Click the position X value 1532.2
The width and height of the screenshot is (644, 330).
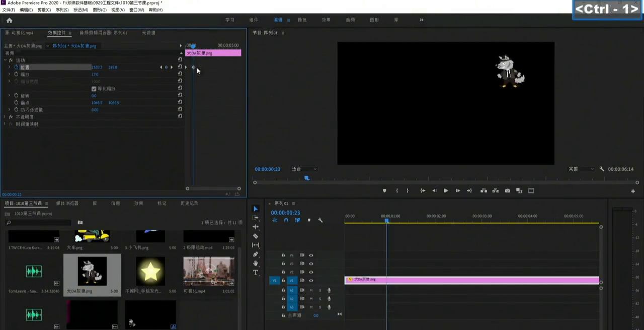tap(97, 67)
